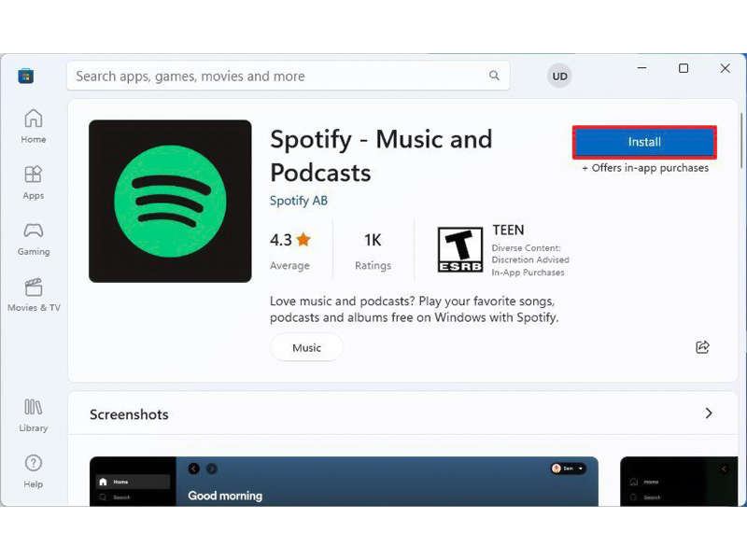747x560 pixels.
Task: Open the Home section in sidebar
Action: tap(34, 126)
